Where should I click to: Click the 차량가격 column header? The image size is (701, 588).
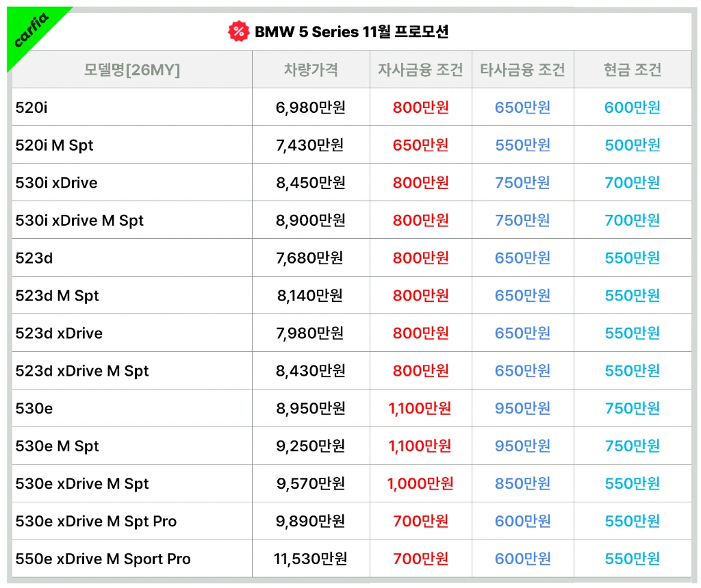click(311, 70)
